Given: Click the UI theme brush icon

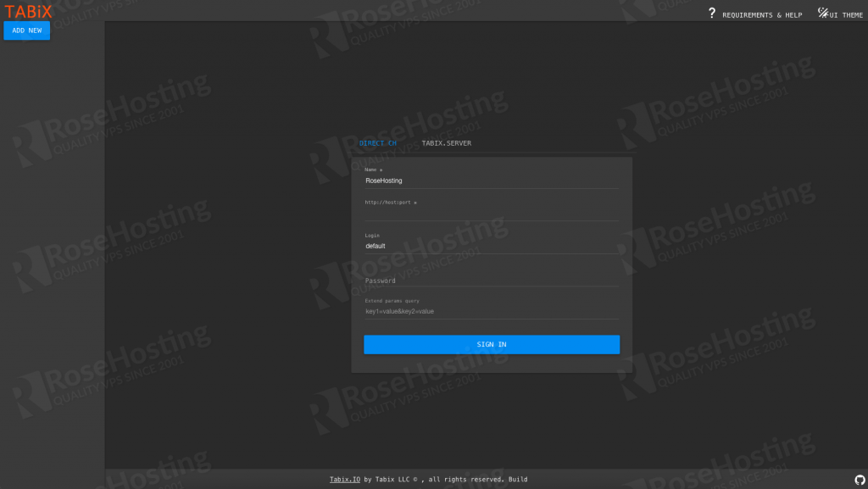Looking at the screenshot, I should pos(822,13).
